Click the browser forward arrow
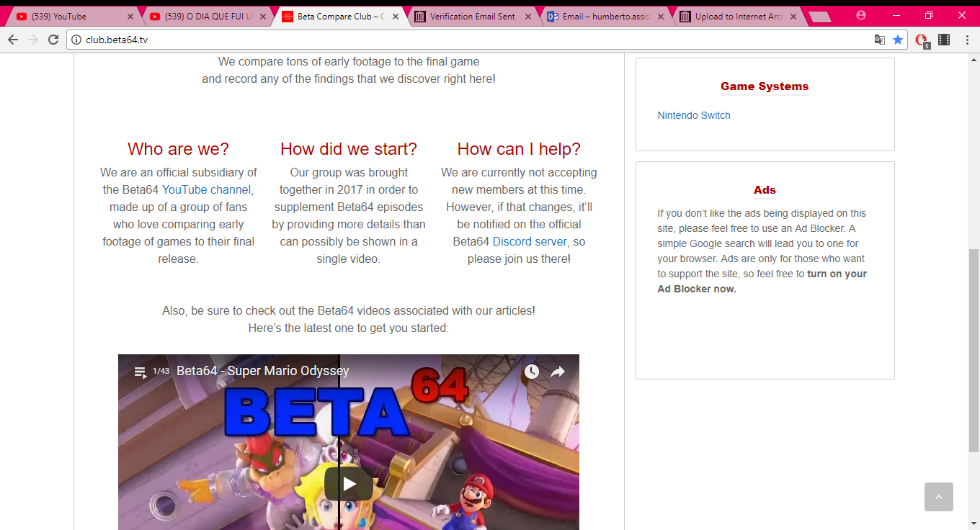 (x=33, y=40)
